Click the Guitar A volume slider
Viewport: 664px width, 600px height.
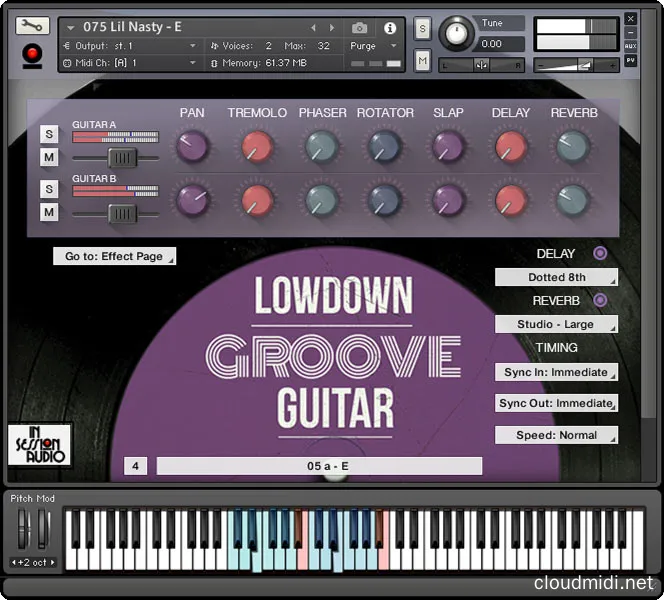click(x=122, y=158)
